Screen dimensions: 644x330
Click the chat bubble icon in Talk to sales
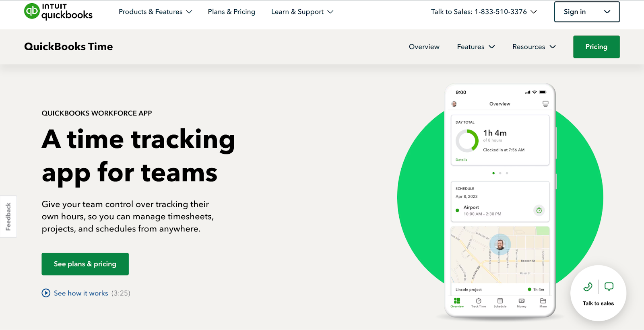[609, 287]
